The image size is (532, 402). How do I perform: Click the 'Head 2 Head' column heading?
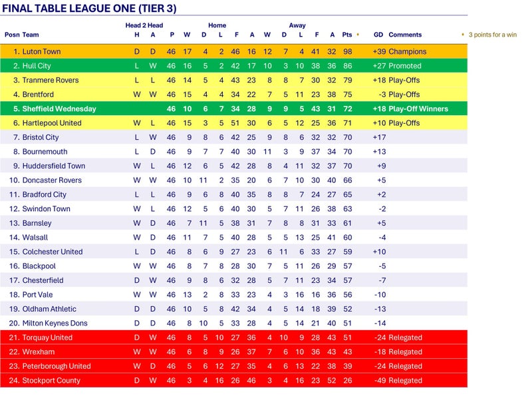(144, 25)
